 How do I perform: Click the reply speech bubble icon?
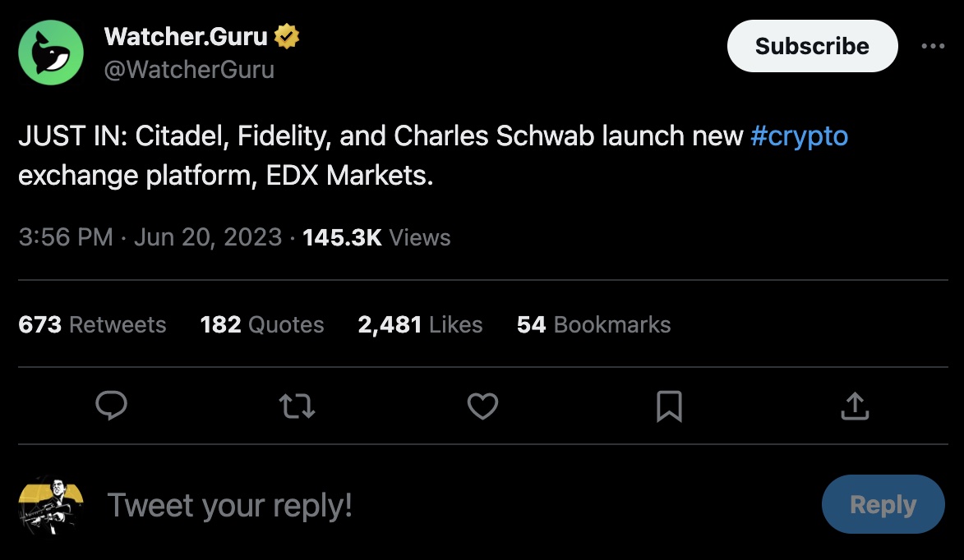111,406
